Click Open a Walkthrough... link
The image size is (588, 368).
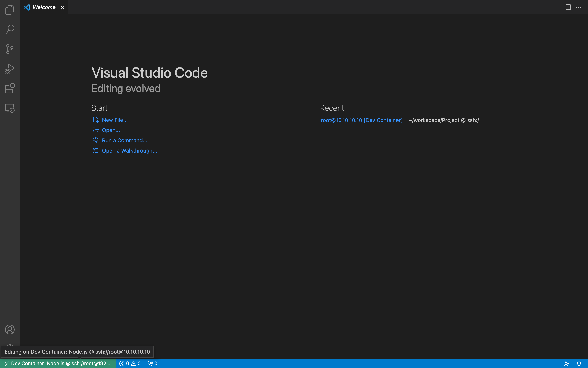[x=129, y=151]
